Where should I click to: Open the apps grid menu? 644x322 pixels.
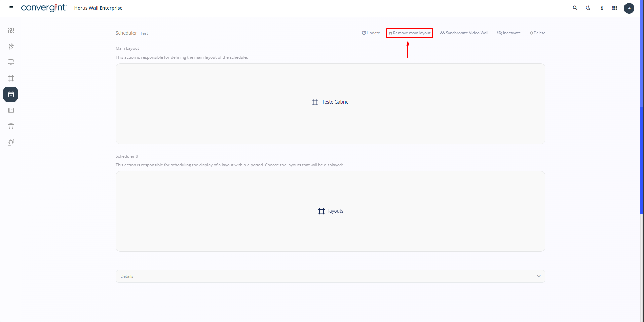coord(615,8)
